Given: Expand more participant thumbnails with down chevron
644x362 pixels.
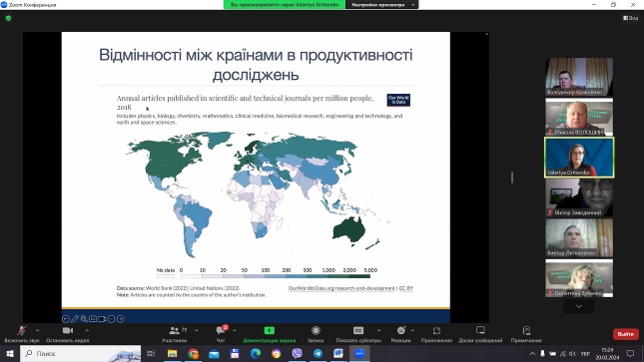Looking at the screenshot, I should coord(579,306).
